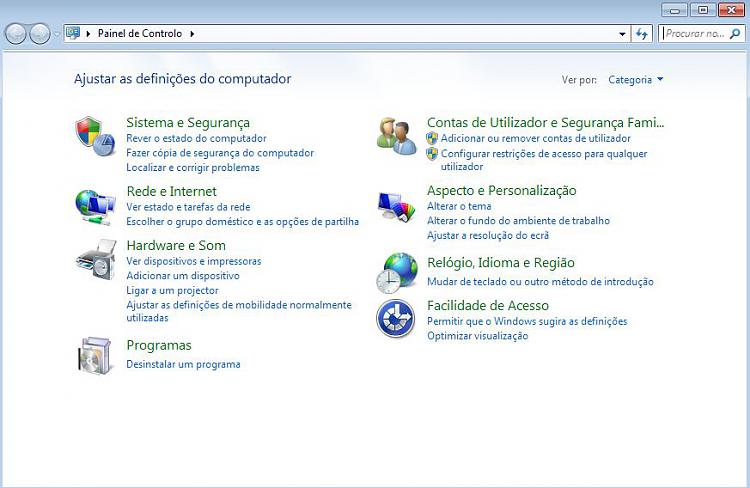750x488 pixels.
Task: Close the Control Panel window
Action: click(x=731, y=10)
